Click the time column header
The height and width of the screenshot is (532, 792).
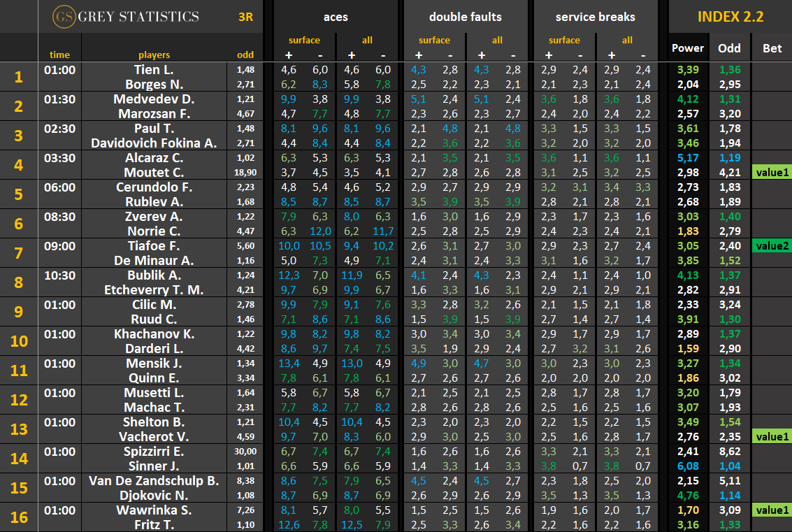(59, 55)
